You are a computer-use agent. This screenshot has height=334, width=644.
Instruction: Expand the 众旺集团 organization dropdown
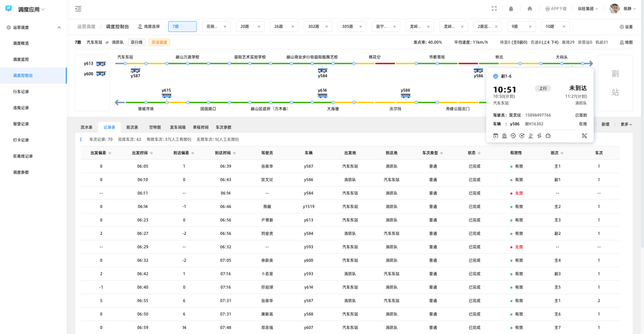tap(588, 9)
